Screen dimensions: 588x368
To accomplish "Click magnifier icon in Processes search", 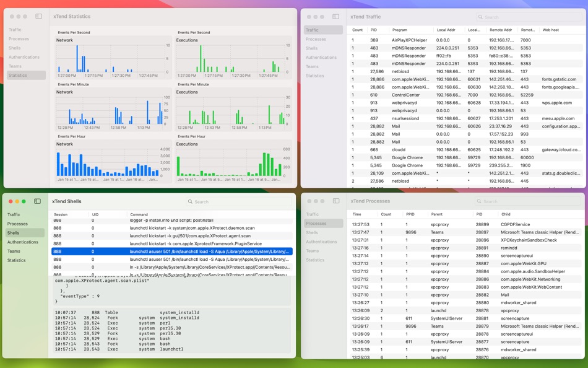I will coord(479,201).
